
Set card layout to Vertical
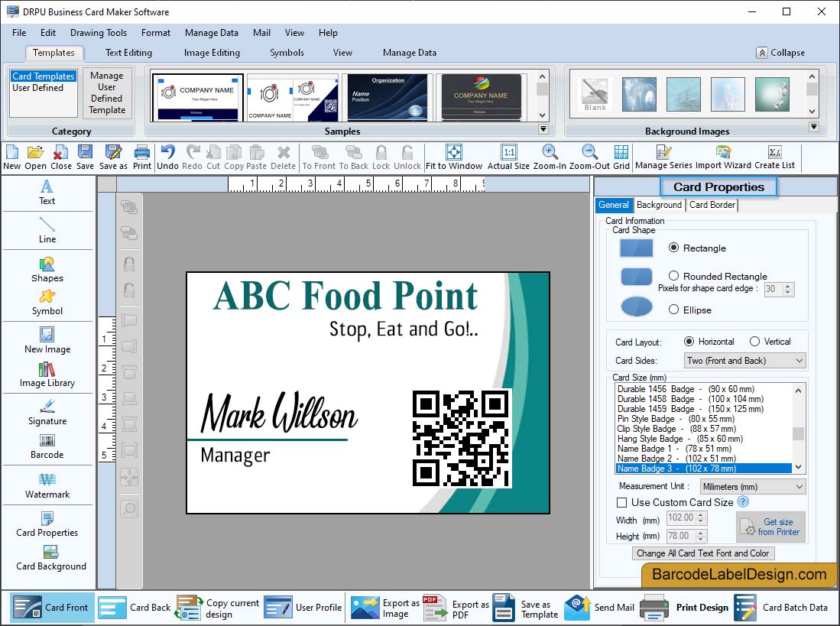(755, 342)
